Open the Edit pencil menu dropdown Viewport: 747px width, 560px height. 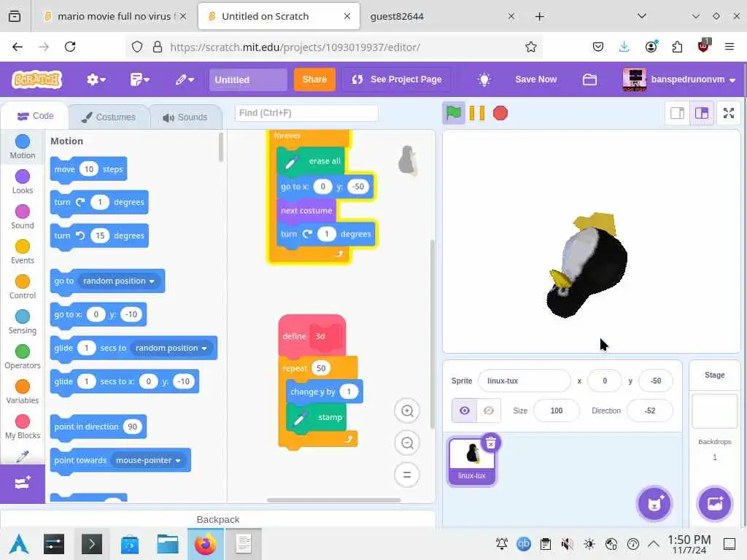click(x=185, y=79)
